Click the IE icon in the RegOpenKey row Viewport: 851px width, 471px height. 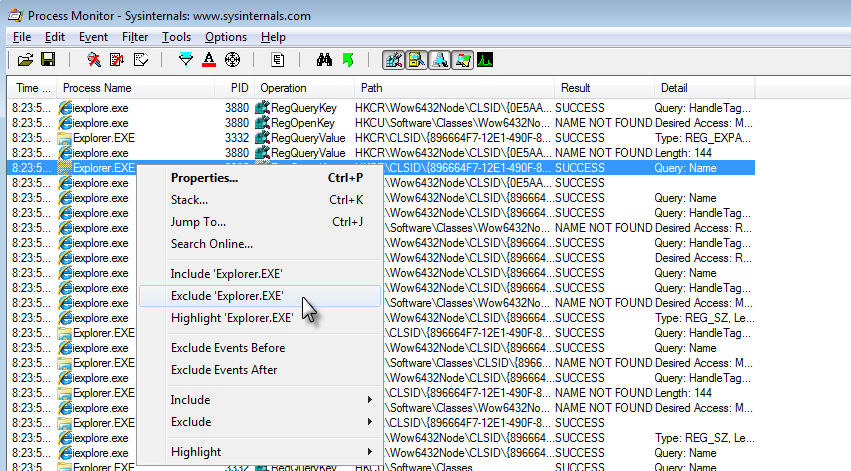pyautogui.click(x=65, y=123)
